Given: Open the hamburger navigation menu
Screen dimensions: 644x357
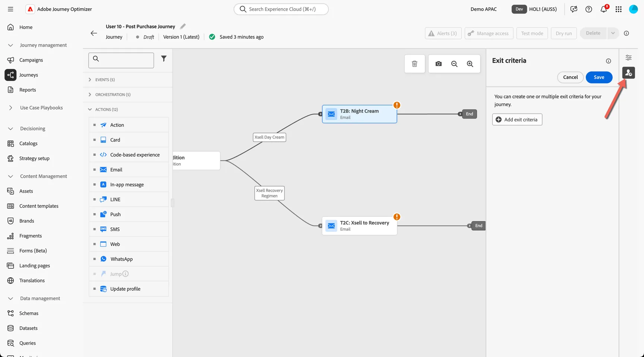Looking at the screenshot, I should tap(10, 9).
